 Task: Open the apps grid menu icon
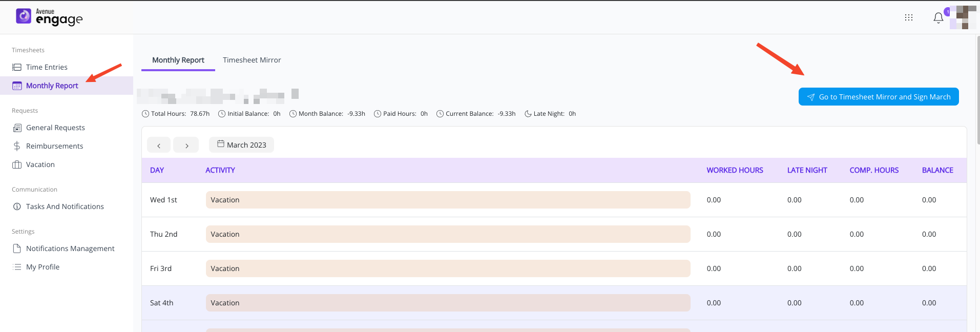tap(909, 17)
